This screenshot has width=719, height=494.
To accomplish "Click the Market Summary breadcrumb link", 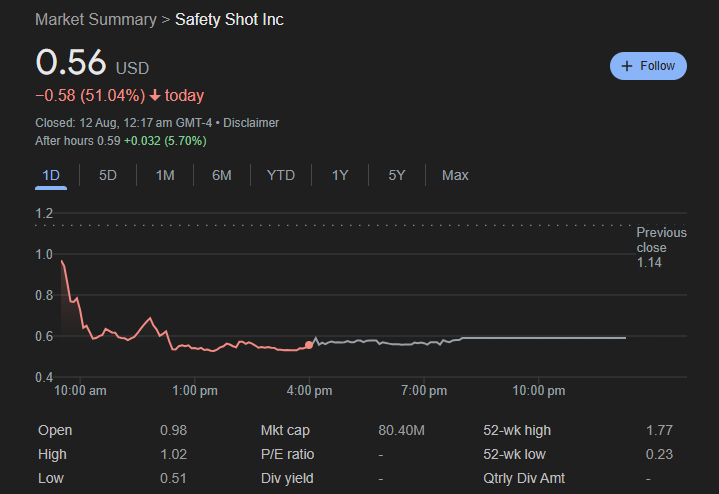I will (95, 20).
